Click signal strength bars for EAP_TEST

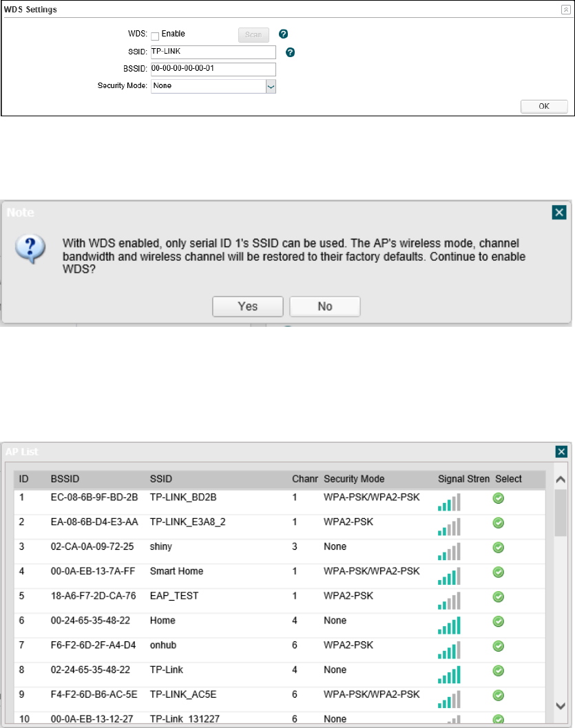[x=449, y=601]
